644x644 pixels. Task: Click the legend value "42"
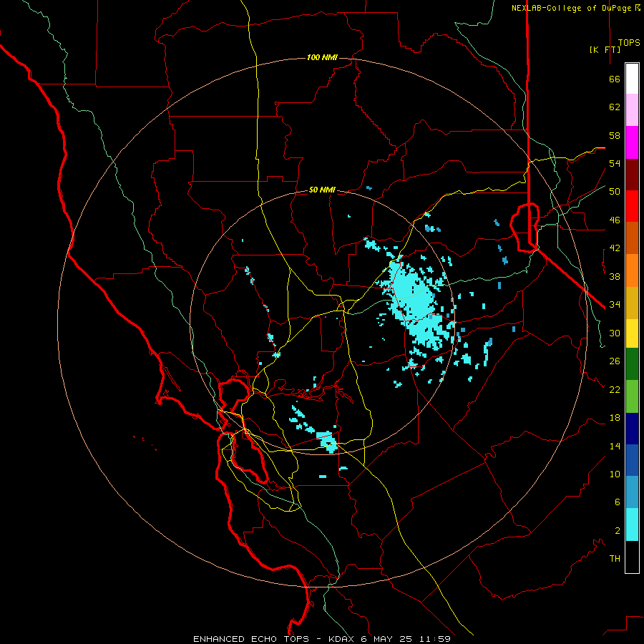pyautogui.click(x=615, y=248)
